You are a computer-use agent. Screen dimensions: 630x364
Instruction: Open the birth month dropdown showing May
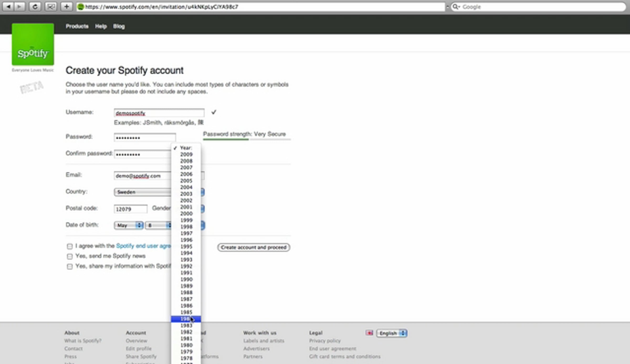(x=129, y=225)
